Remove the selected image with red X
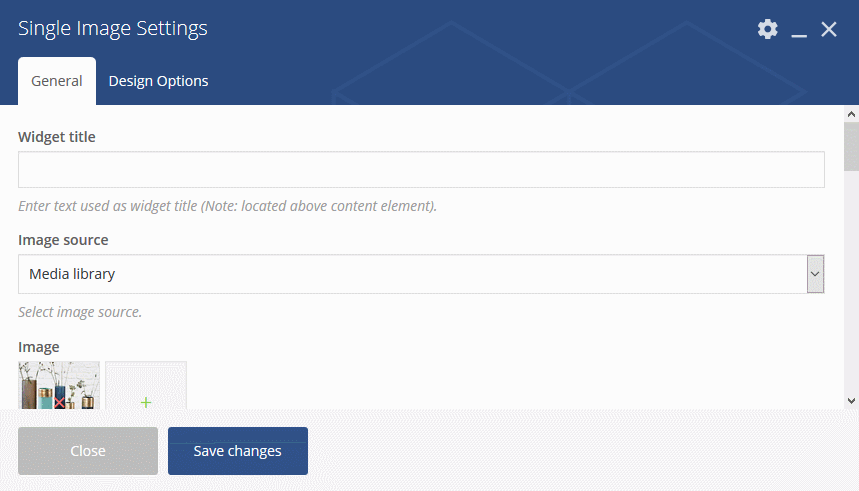This screenshot has height=491, width=859. (x=60, y=402)
